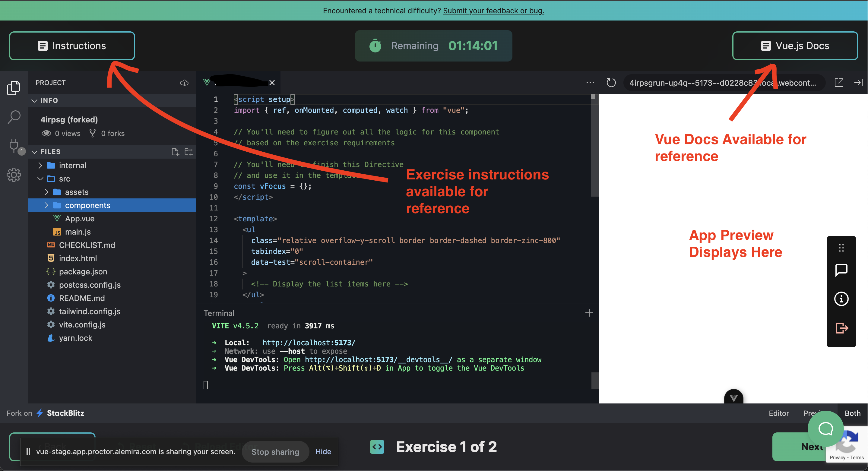Screen dimensions: 868x471
Task: Click exit icon on floating toolbar
Action: click(x=841, y=328)
